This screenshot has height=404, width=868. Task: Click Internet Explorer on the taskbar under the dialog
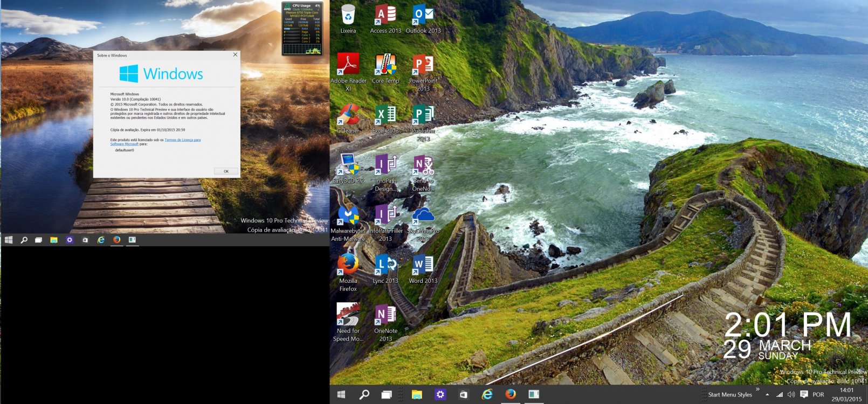click(x=101, y=240)
